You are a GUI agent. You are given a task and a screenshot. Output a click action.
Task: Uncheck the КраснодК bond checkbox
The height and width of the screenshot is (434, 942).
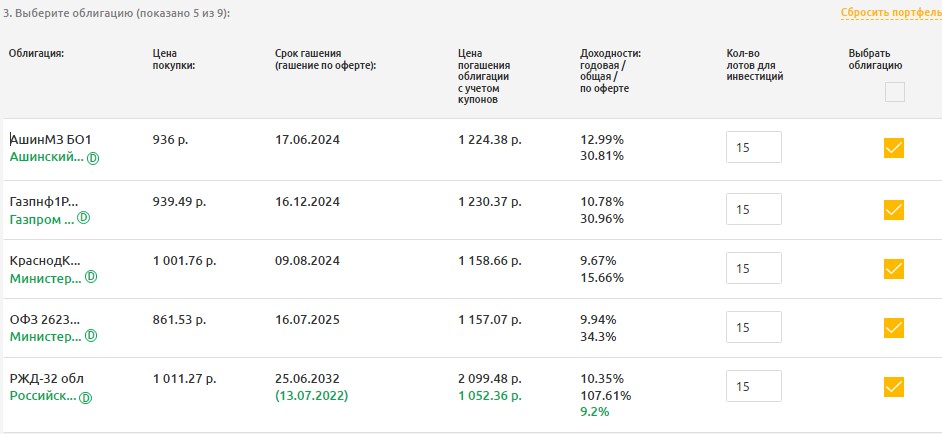click(894, 269)
